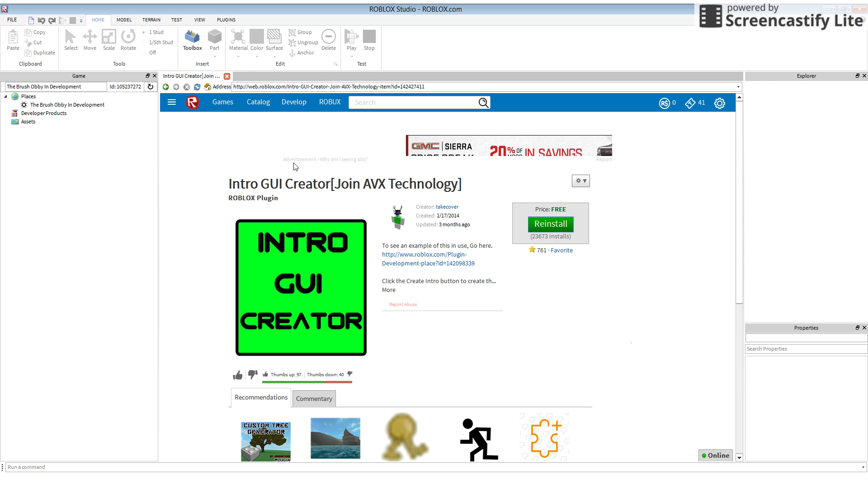This screenshot has height=488, width=868.
Task: Click the thumbs up vote icon
Action: pyautogui.click(x=237, y=375)
